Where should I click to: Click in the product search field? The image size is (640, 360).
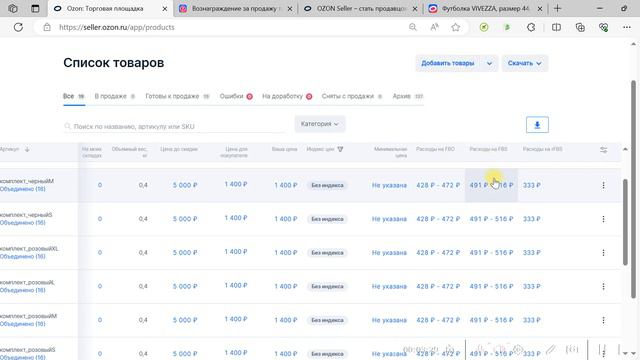click(x=176, y=127)
